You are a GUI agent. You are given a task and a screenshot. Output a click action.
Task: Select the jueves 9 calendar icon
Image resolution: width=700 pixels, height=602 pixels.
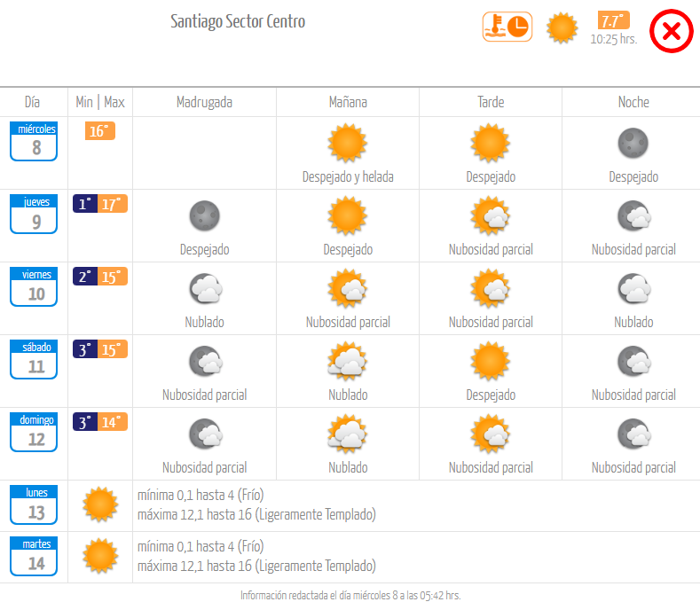(x=34, y=214)
